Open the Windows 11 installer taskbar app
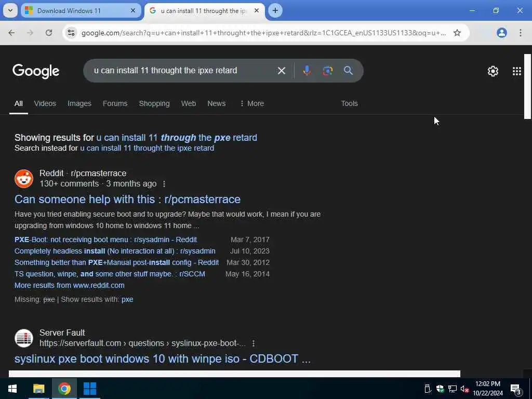Screen dimensions: 532x399 tap(89, 389)
